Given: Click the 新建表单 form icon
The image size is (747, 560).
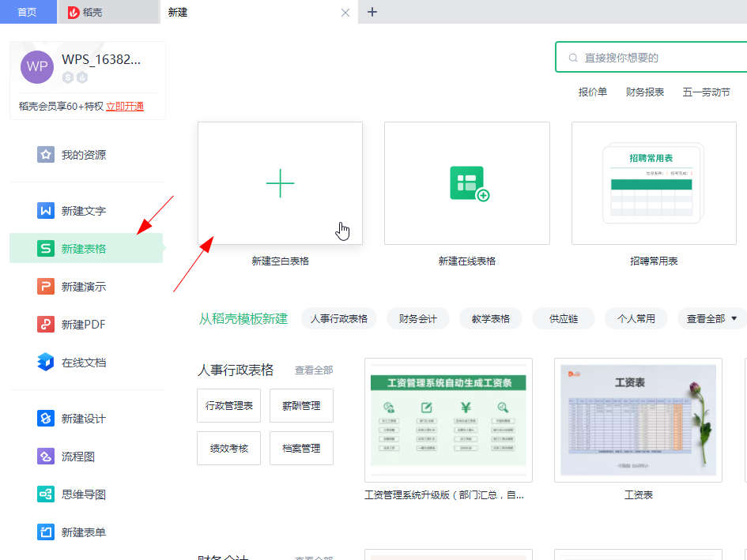Looking at the screenshot, I should coord(46,532).
